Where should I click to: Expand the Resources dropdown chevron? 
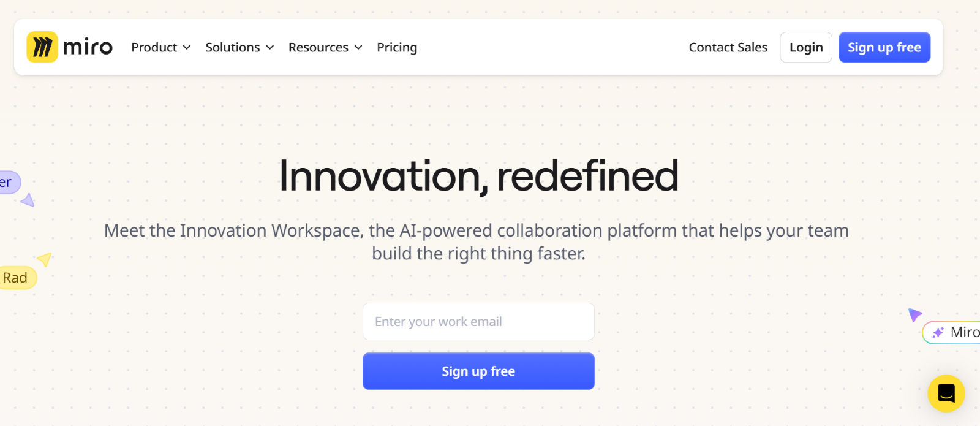[x=358, y=47]
